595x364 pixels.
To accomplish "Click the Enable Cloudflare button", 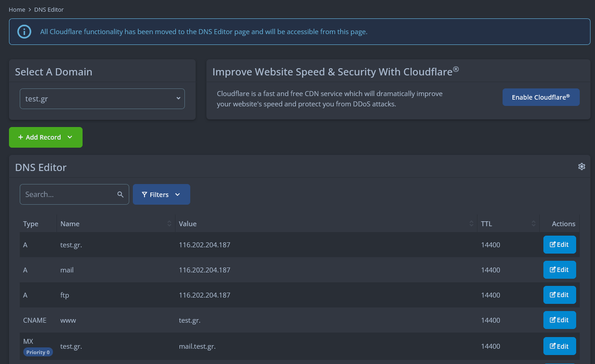I will click(541, 97).
